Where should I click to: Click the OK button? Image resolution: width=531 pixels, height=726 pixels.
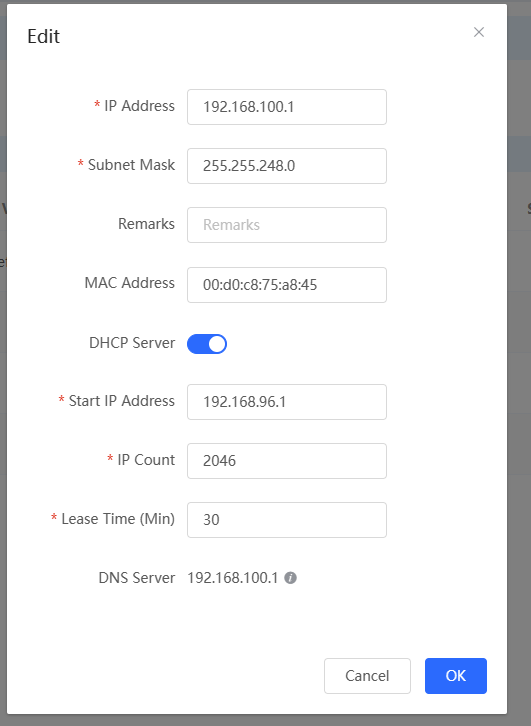pos(456,676)
